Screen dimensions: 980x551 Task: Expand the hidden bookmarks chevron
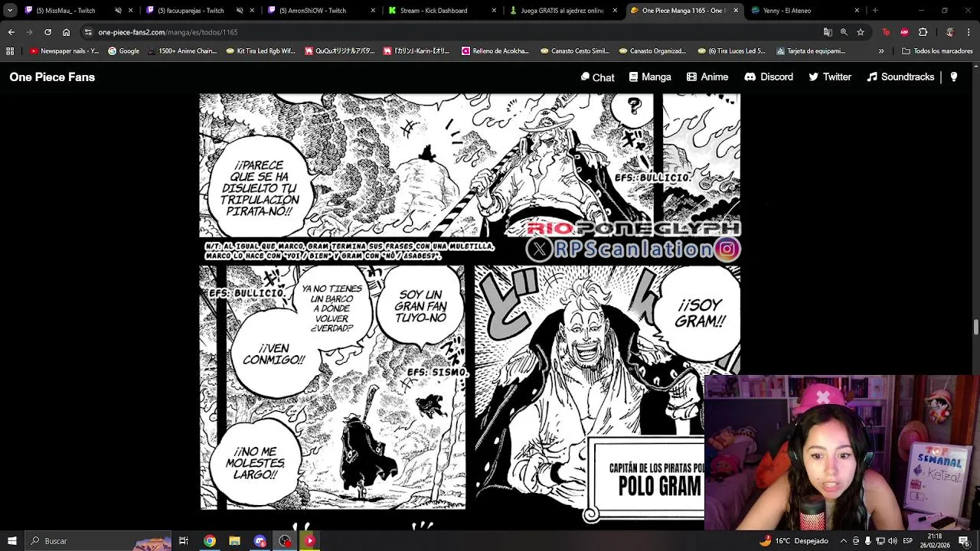(x=881, y=51)
